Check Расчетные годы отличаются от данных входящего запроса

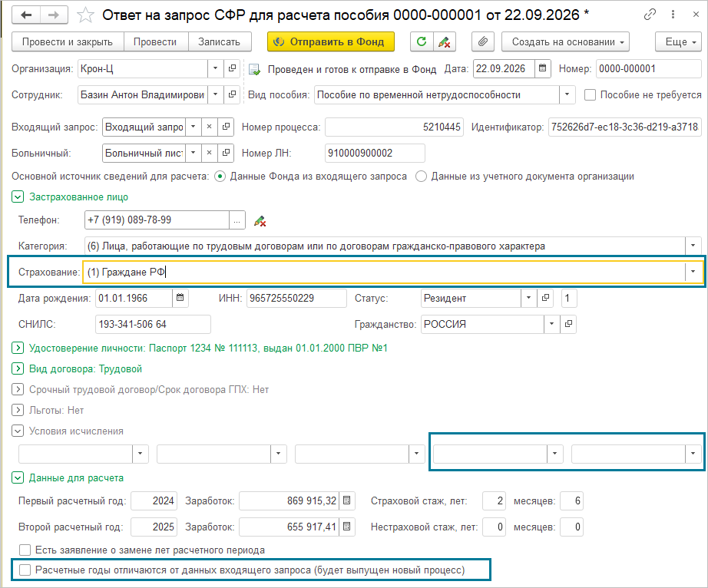tap(25, 570)
